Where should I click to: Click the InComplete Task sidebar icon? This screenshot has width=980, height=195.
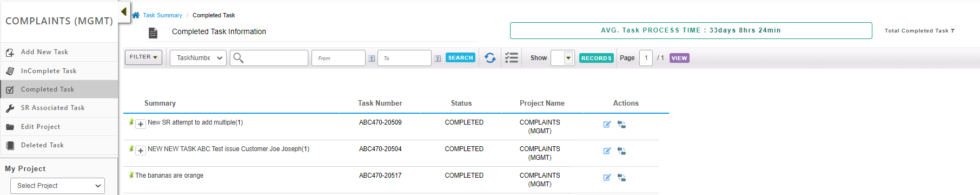(x=10, y=71)
